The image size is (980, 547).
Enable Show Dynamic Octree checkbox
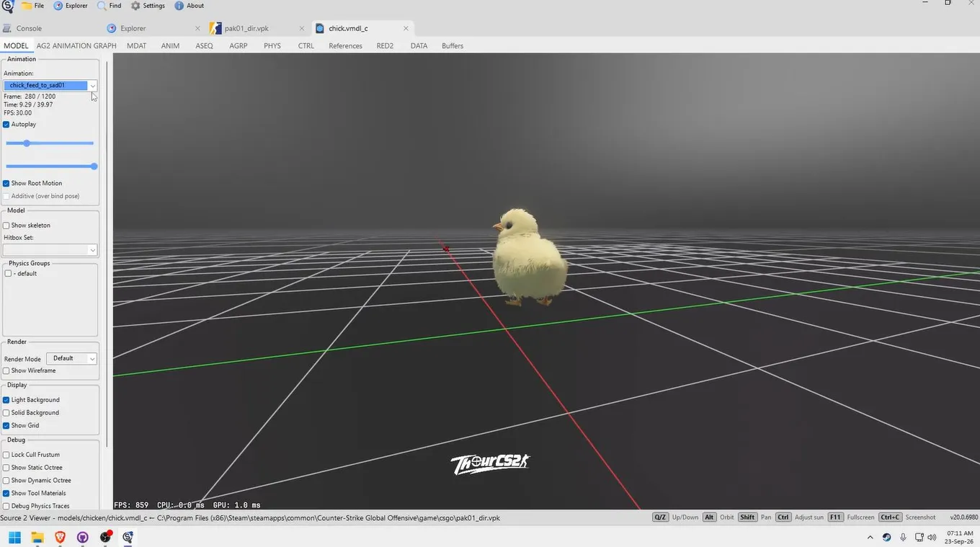point(6,481)
